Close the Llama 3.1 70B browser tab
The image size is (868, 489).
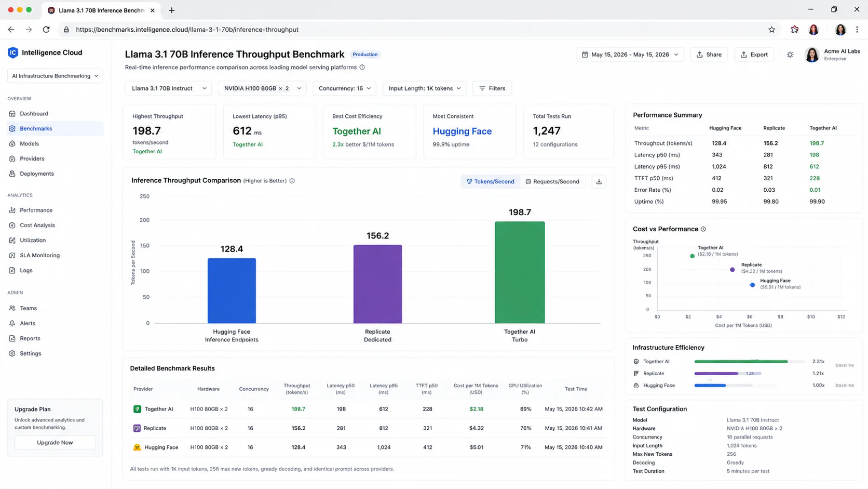(152, 10)
